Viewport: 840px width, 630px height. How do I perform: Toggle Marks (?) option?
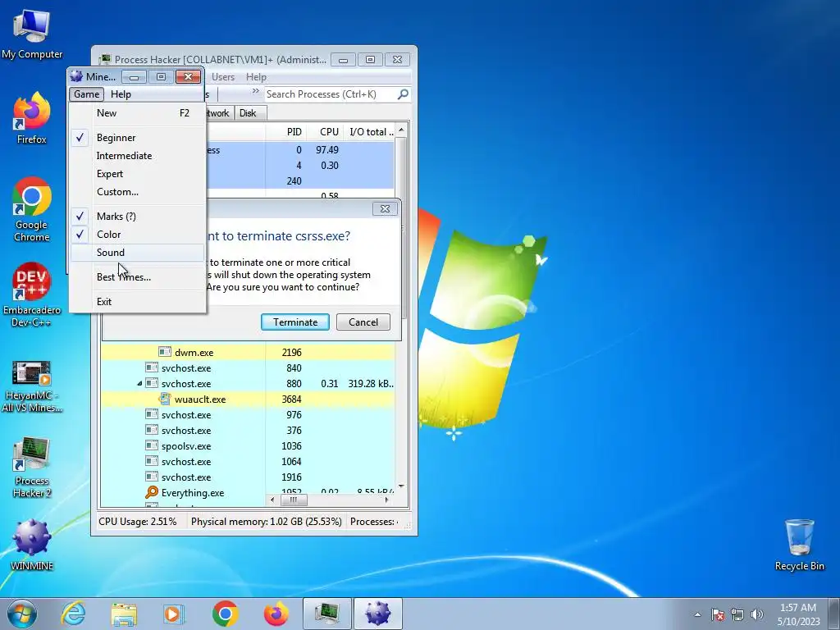(137, 217)
